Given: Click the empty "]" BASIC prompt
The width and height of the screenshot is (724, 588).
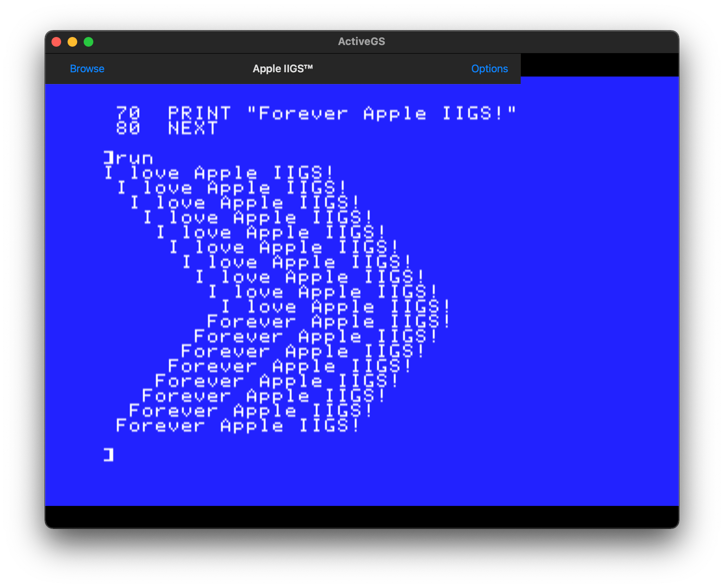Looking at the screenshot, I should click(x=109, y=455).
